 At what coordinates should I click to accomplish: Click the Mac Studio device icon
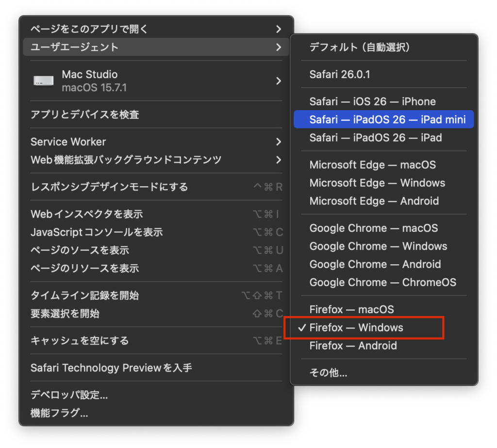(44, 81)
